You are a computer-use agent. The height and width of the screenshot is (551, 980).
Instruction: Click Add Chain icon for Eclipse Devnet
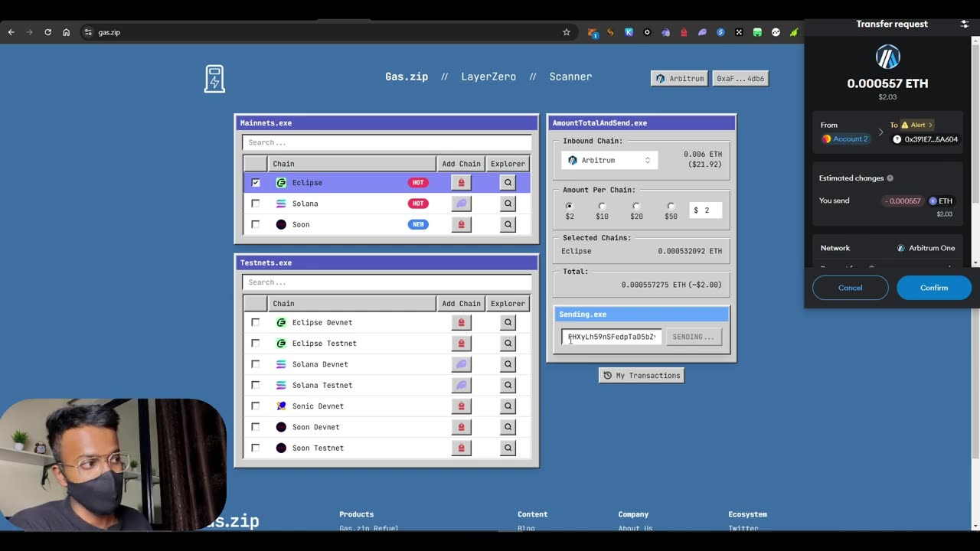coord(461,322)
